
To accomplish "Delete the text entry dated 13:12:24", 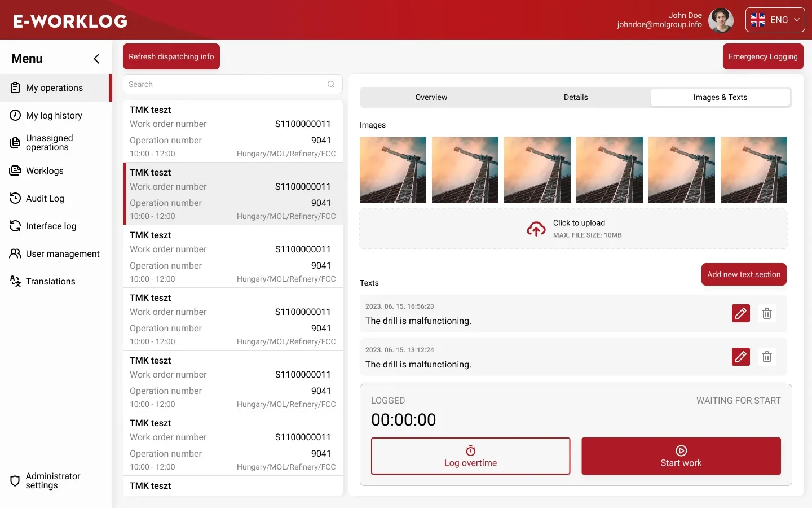I will (x=767, y=357).
